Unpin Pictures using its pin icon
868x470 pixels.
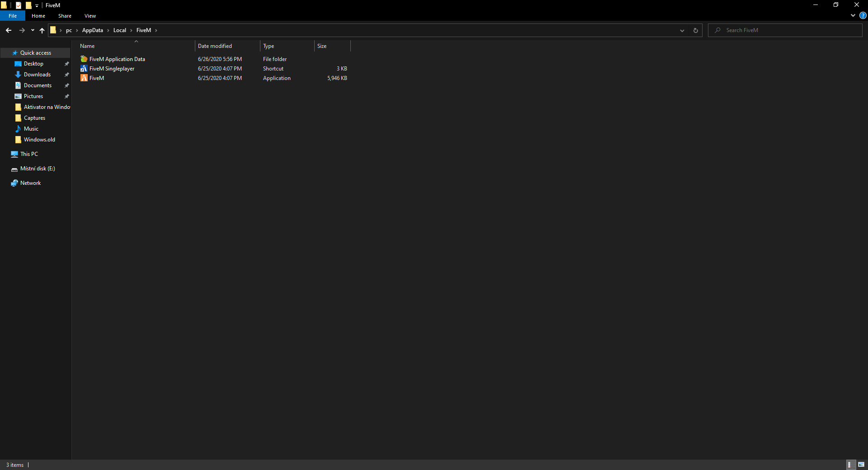[67, 96]
